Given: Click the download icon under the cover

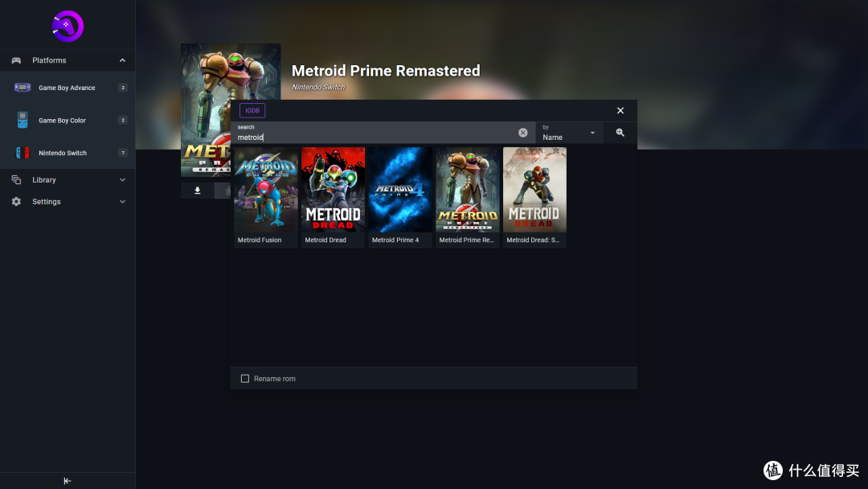Looking at the screenshot, I should (x=198, y=191).
